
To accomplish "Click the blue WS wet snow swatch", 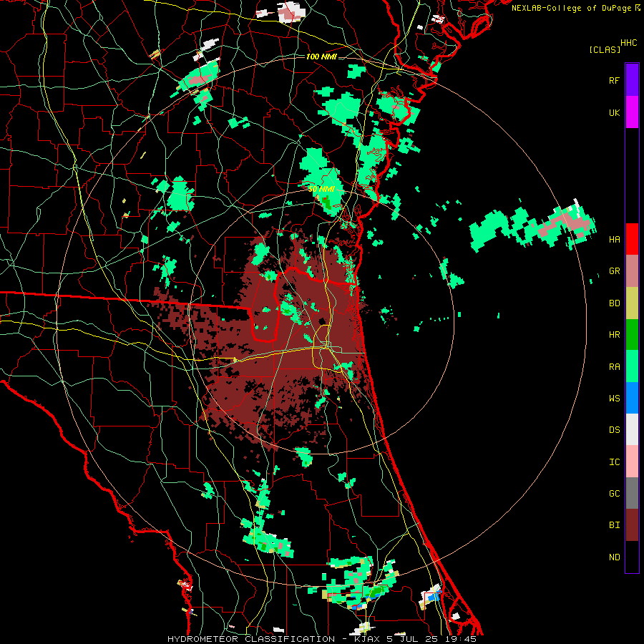I will (632, 398).
